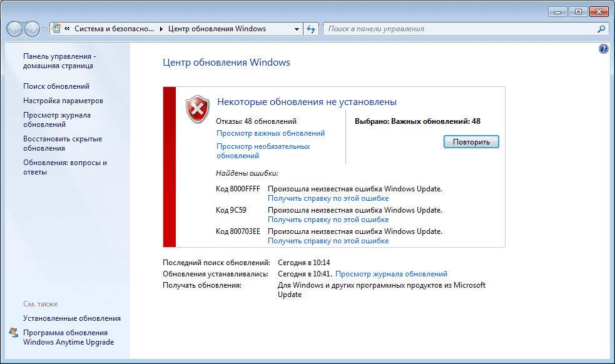Click the double chevron in address bar

coord(67,29)
